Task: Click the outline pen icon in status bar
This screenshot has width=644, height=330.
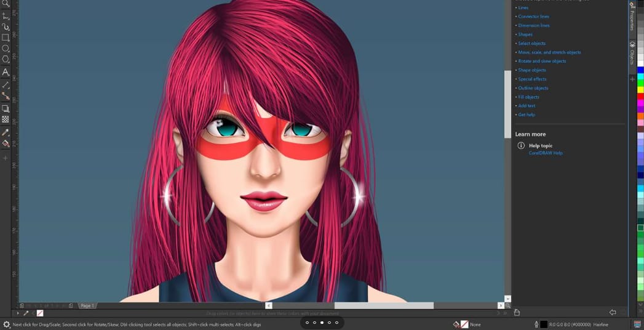Action: pos(536,324)
